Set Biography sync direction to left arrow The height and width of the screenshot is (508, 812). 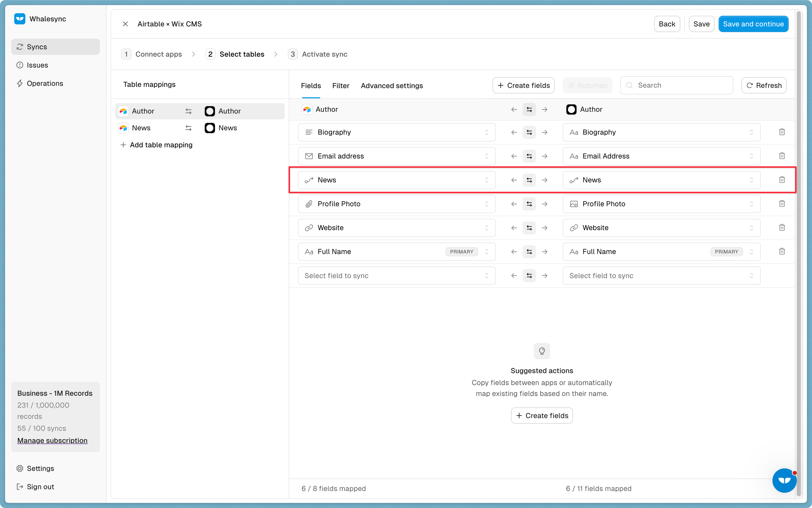[514, 132]
